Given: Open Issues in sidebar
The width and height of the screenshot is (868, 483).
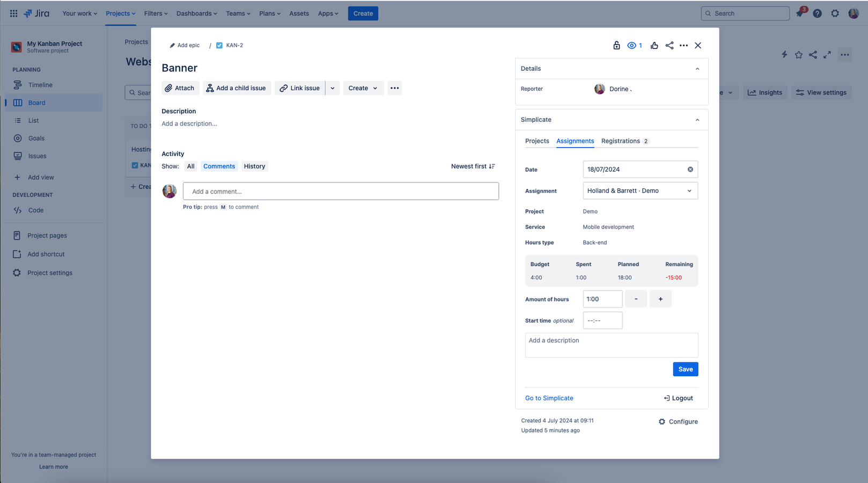Looking at the screenshot, I should 54,156.
